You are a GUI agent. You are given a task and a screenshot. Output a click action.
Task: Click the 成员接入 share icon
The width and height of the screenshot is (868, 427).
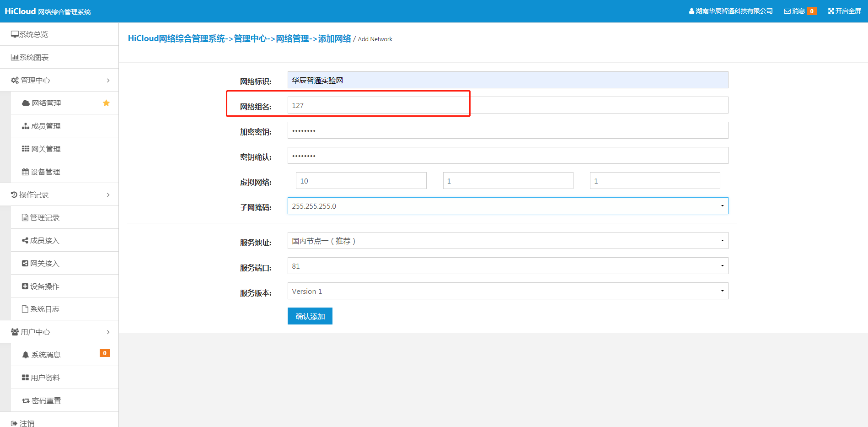25,241
